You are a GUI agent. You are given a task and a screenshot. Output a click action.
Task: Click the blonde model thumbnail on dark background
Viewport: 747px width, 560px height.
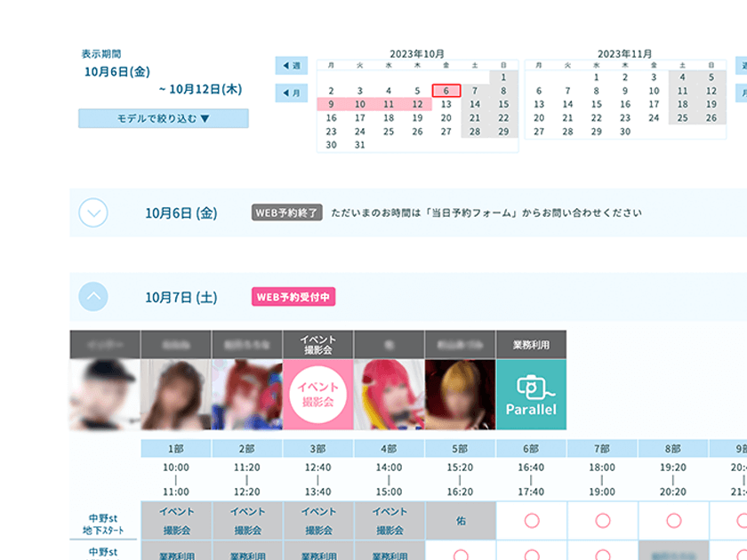tap(461, 395)
